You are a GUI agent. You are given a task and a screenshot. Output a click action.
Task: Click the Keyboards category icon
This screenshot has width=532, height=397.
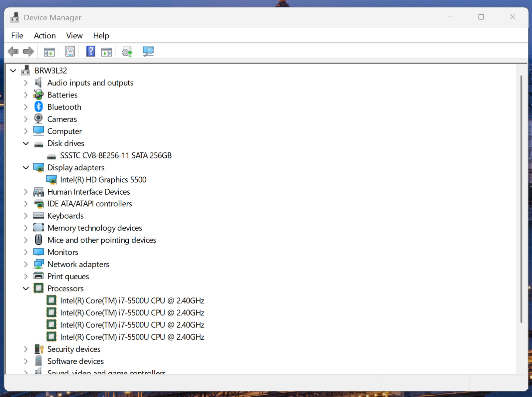pyautogui.click(x=39, y=216)
